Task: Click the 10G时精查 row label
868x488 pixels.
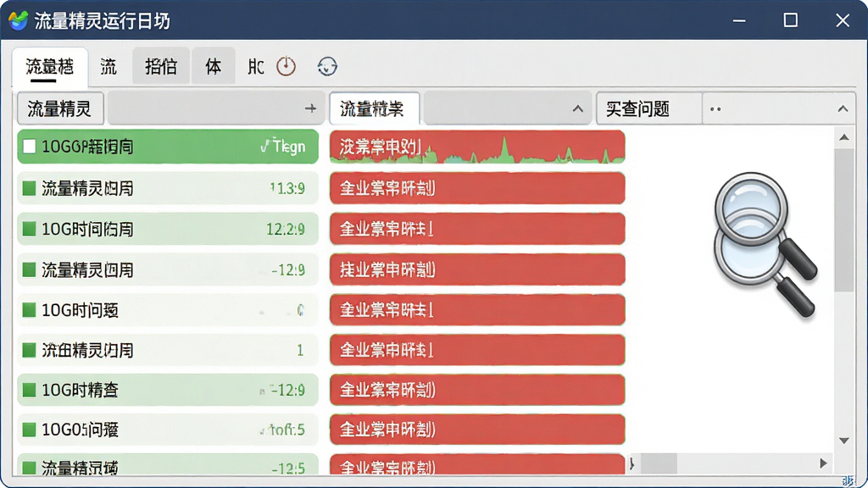Action: tap(81, 390)
